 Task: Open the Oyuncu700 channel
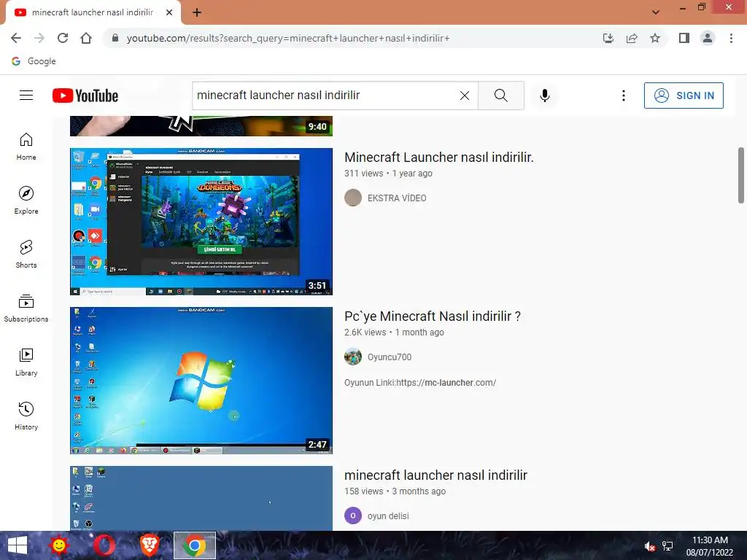click(390, 357)
